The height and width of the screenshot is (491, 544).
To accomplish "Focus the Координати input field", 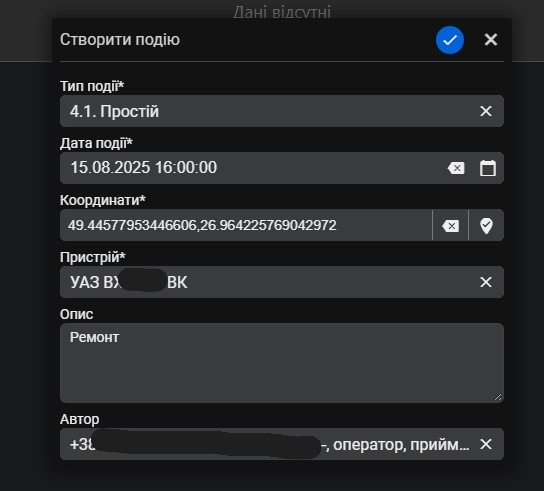I will click(x=246, y=225).
